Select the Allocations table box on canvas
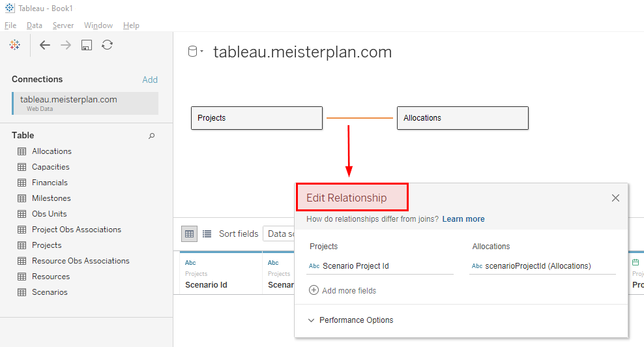644x347 pixels. (x=463, y=118)
